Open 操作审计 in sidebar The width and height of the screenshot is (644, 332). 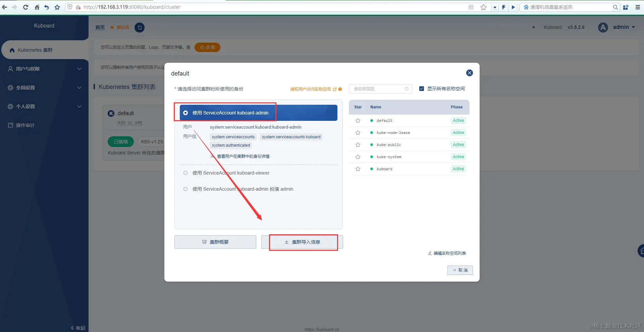tap(44, 125)
